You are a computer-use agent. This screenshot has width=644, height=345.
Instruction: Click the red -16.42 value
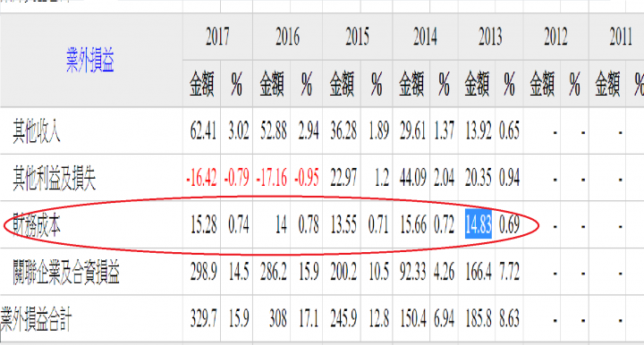201,178
